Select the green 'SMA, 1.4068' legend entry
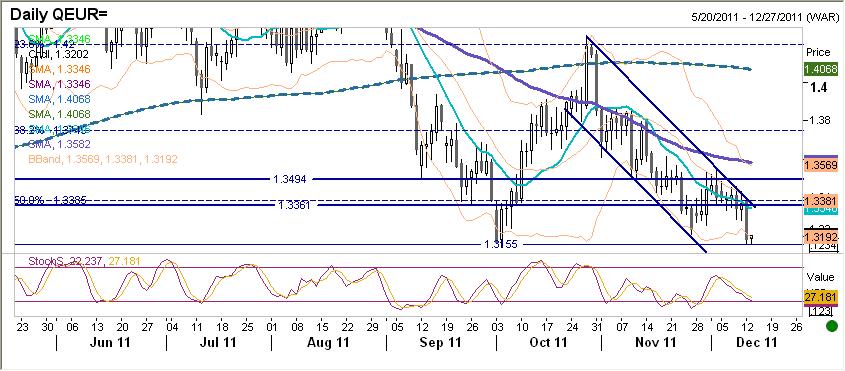Screen dimensions: 845x371 (59, 114)
